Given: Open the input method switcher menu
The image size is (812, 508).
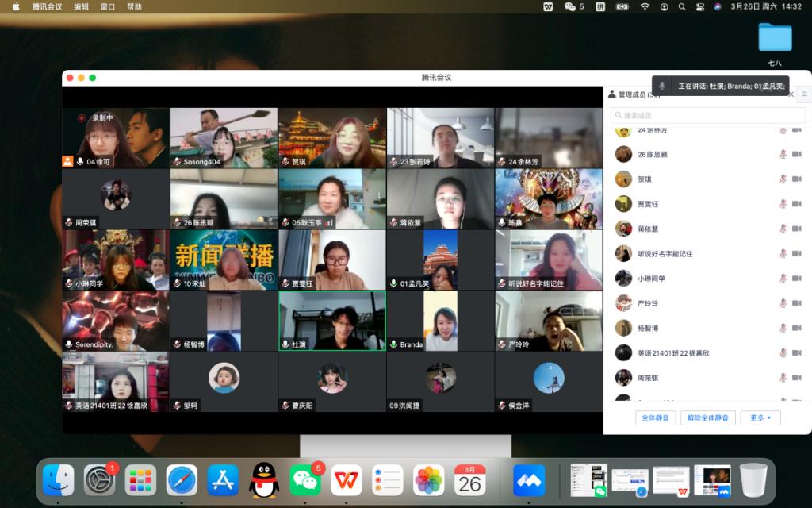Looking at the screenshot, I should 600,6.
